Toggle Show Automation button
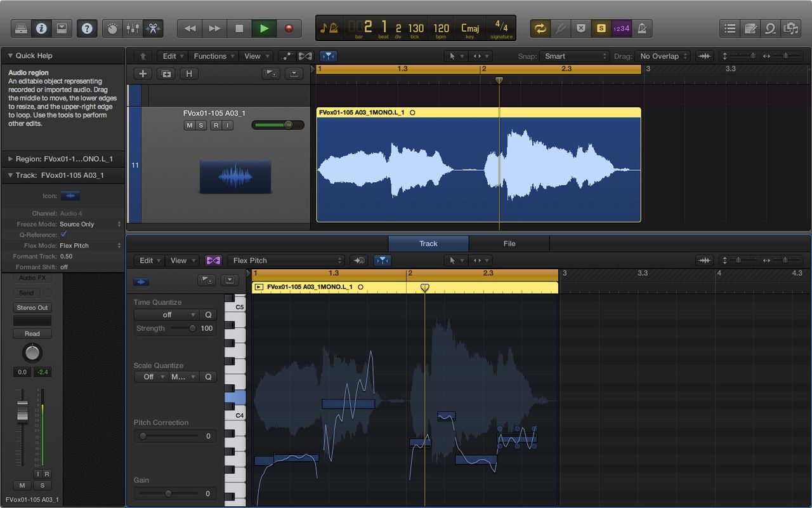Screen dimensions: 812x508 287,56
